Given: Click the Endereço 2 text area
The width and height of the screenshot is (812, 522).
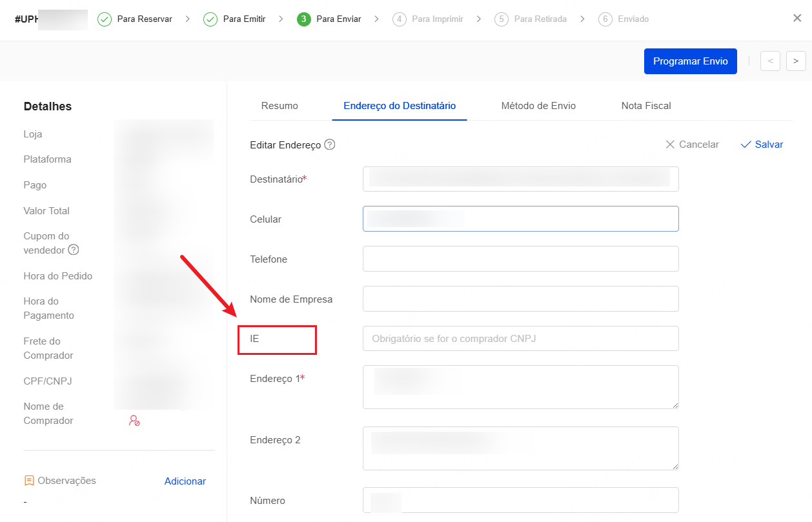Looking at the screenshot, I should (x=521, y=448).
